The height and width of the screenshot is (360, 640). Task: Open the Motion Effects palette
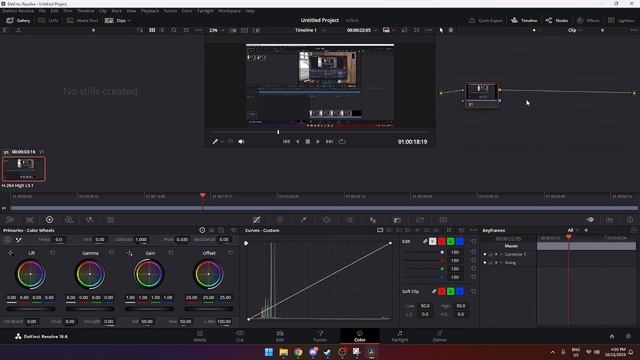click(x=110, y=220)
